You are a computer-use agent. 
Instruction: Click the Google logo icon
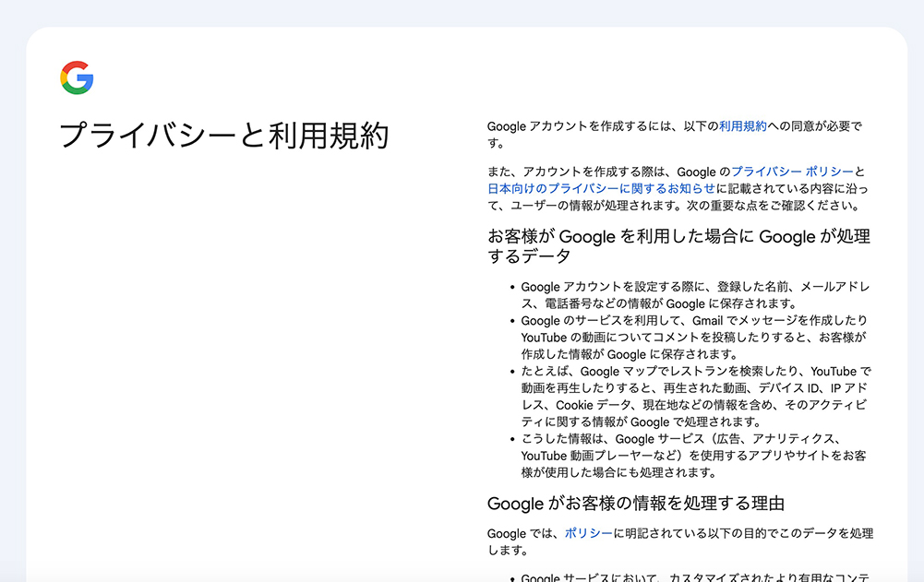(x=77, y=77)
